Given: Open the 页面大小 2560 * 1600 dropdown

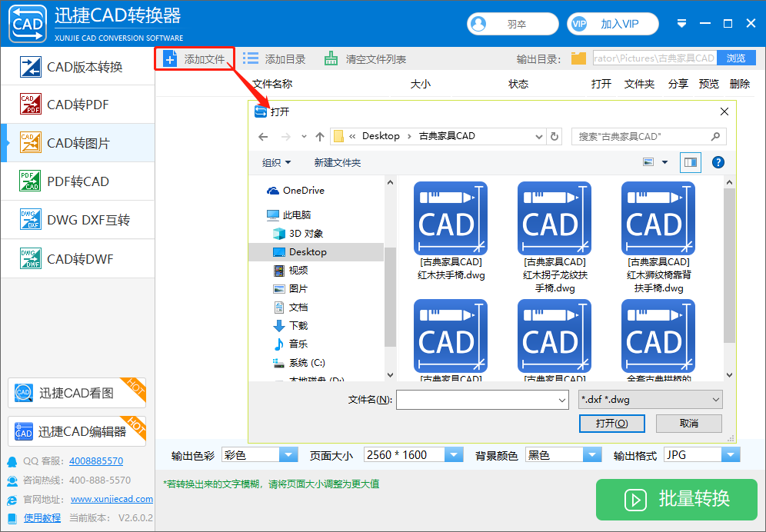Looking at the screenshot, I should click(x=413, y=455).
